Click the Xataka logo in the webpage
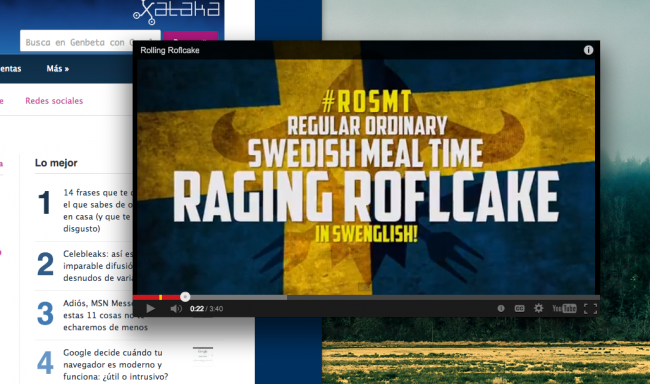The width and height of the screenshot is (650, 384). click(x=177, y=11)
